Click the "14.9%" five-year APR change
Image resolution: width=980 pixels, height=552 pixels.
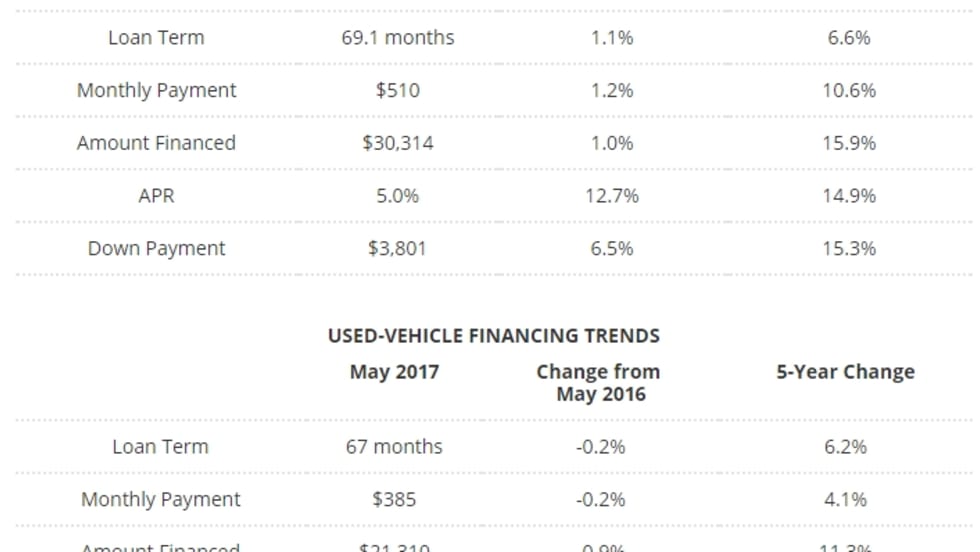(848, 196)
